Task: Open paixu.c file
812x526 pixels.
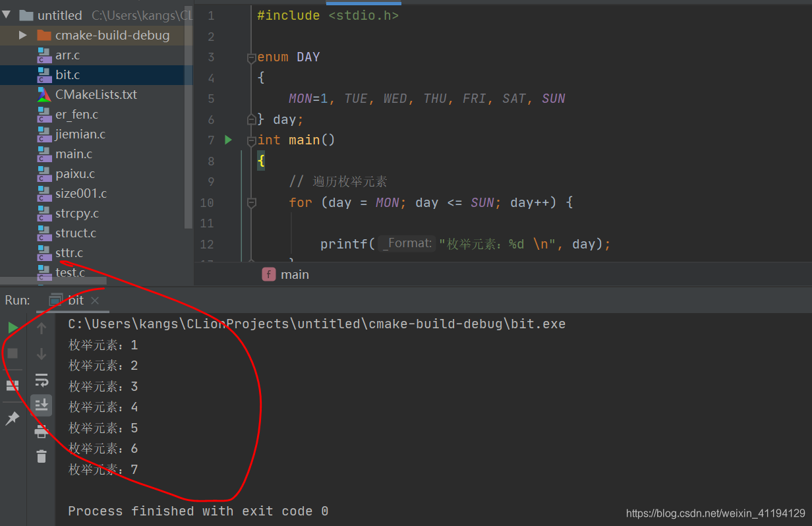Action: point(75,173)
